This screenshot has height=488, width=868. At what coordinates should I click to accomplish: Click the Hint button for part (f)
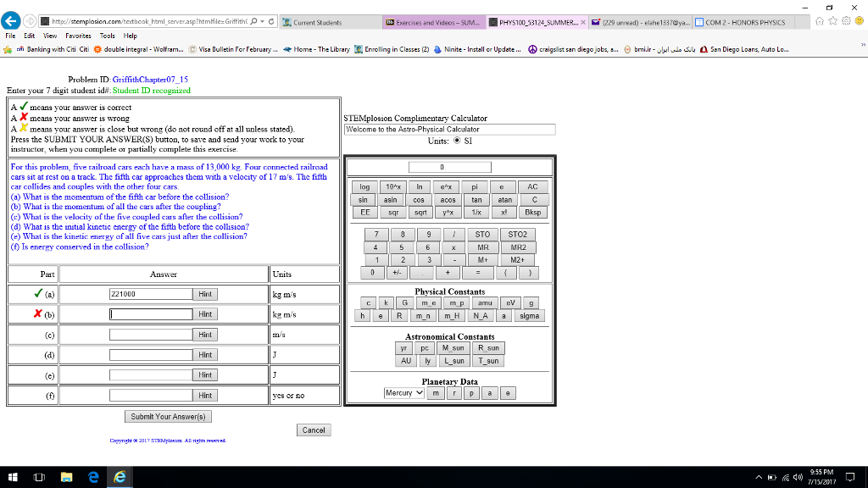(205, 396)
